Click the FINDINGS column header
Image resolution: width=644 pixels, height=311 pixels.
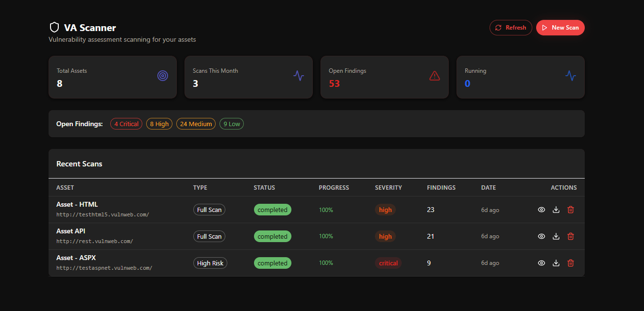(x=441, y=188)
